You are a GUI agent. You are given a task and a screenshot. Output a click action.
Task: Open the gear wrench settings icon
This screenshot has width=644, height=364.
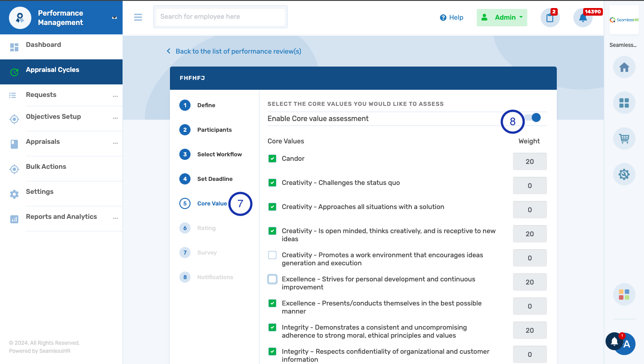(x=624, y=174)
